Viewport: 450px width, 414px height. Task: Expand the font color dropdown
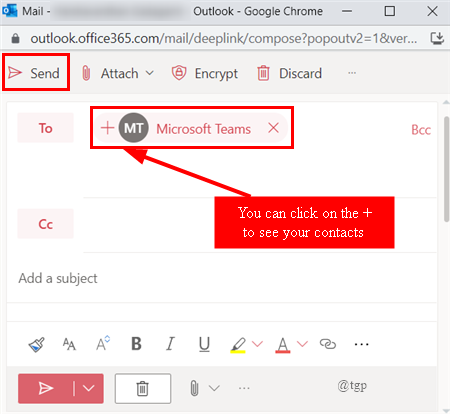(x=302, y=343)
